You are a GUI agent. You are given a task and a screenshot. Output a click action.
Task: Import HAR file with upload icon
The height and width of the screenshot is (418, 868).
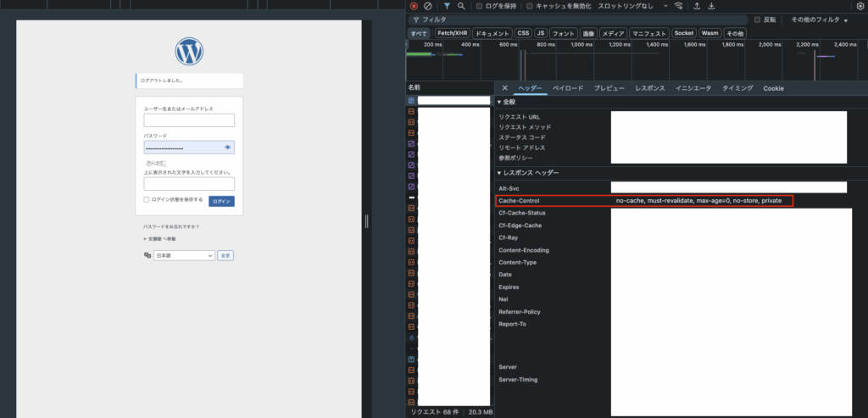tap(697, 6)
